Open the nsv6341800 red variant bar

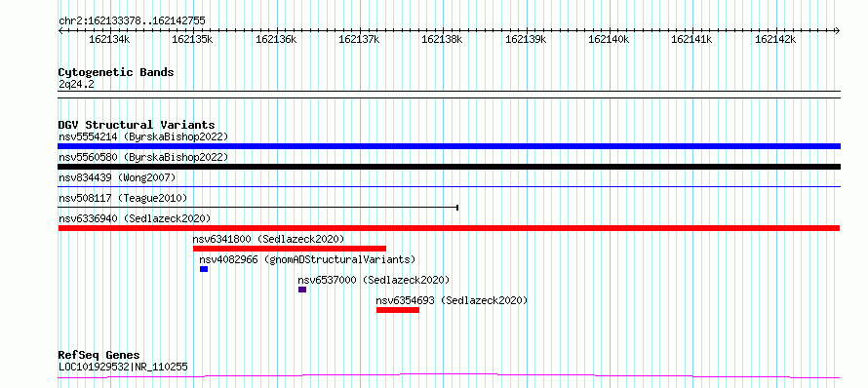point(290,249)
